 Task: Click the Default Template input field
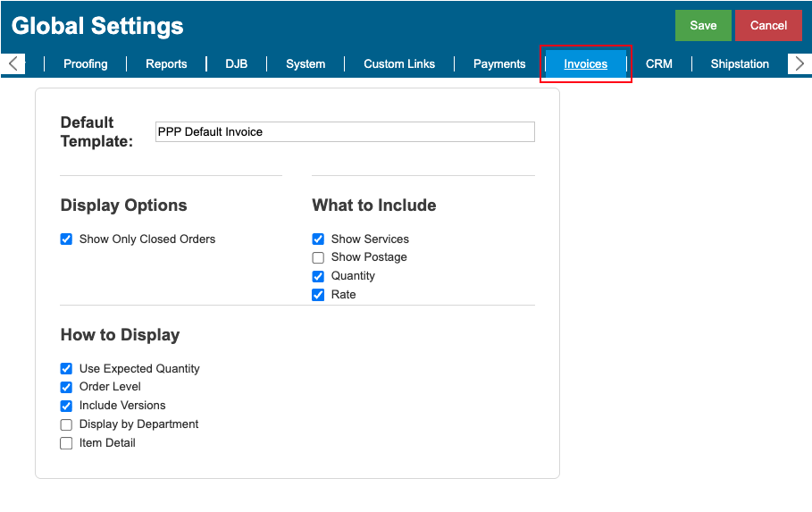(345, 131)
